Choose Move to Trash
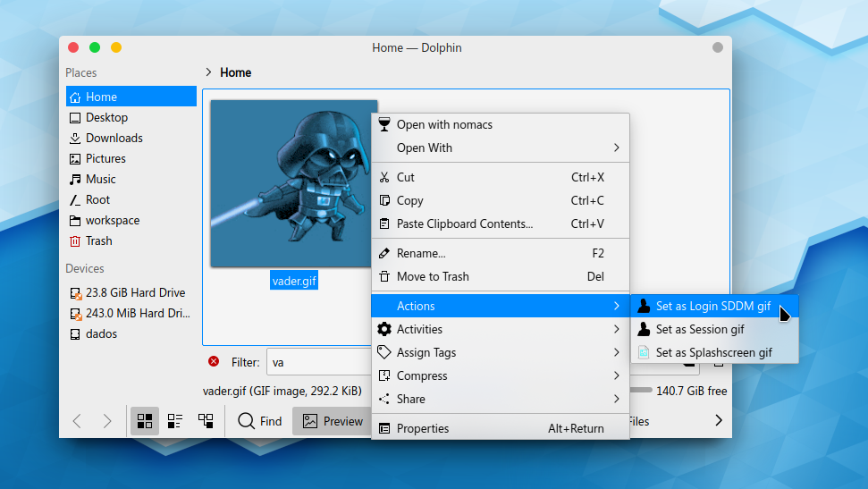Screen dimensions: 868x489 [501, 276]
